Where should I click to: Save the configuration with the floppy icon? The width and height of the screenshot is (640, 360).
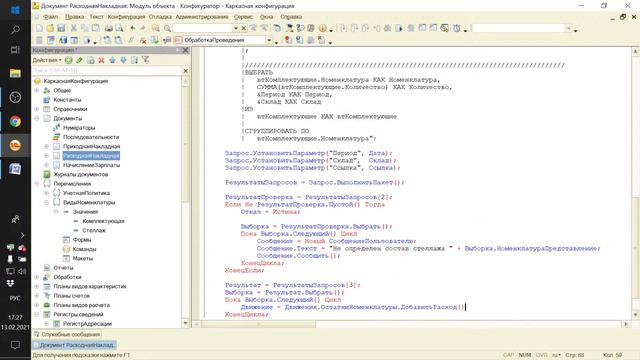coord(61,28)
